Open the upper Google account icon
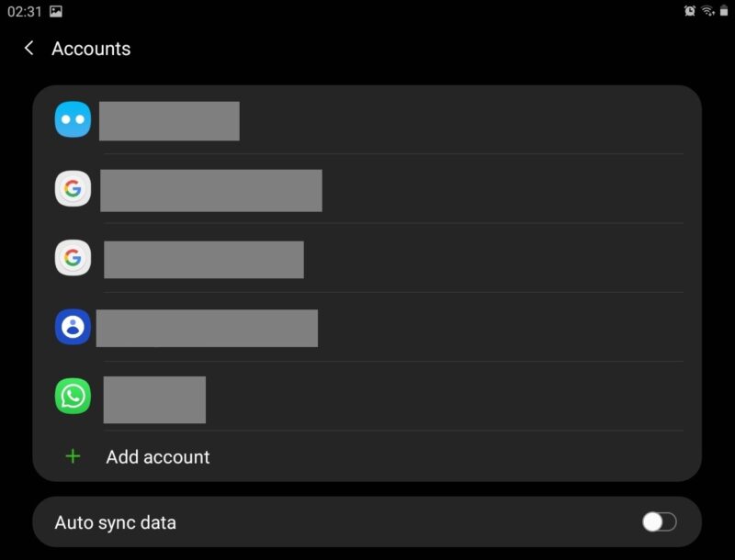Image resolution: width=735 pixels, height=560 pixels. [x=73, y=188]
